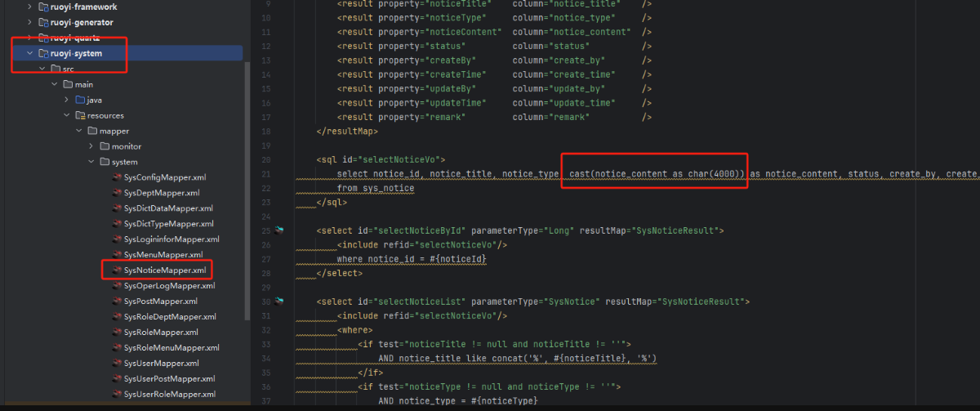Click result row for property noticeContent
This screenshot has height=411, width=980.
(x=494, y=32)
